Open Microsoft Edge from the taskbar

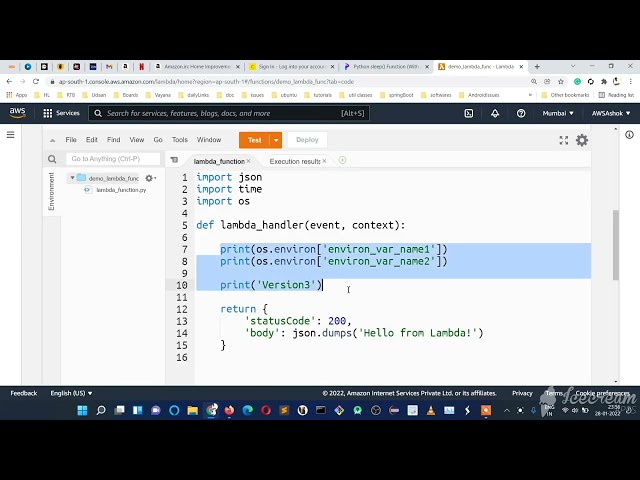247,410
